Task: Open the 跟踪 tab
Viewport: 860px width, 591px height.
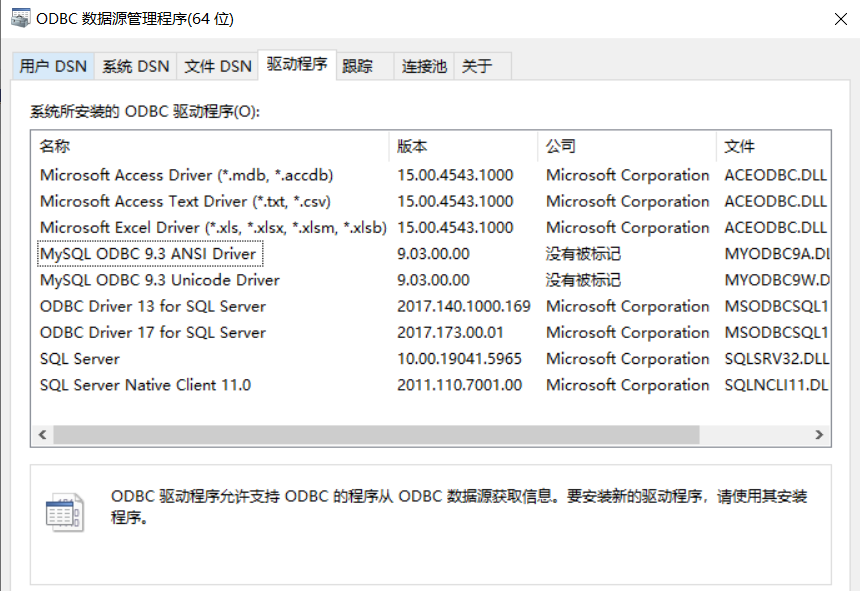Action: pyautogui.click(x=365, y=66)
